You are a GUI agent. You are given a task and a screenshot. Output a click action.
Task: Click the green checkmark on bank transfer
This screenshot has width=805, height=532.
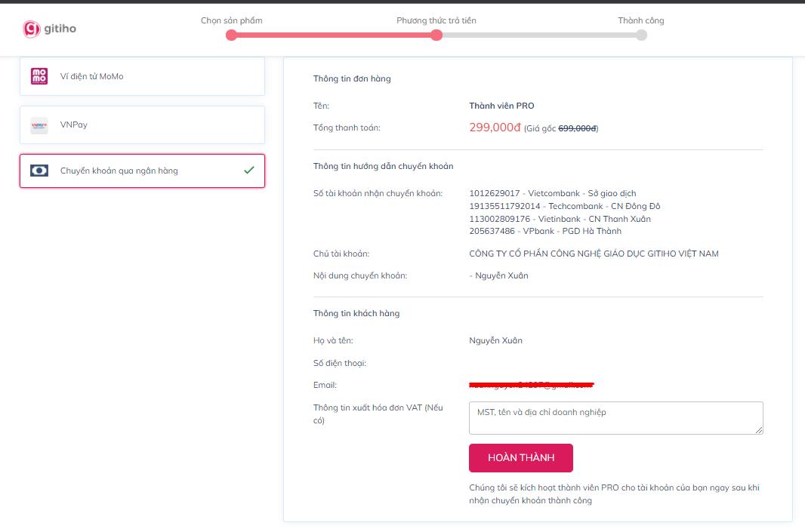tap(249, 171)
